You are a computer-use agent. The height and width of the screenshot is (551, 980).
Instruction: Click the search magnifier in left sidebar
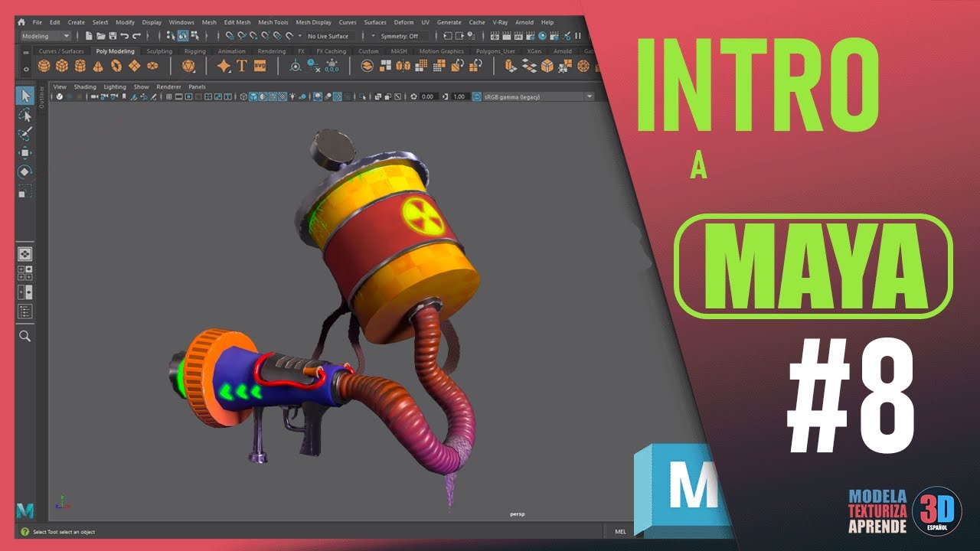(x=25, y=336)
